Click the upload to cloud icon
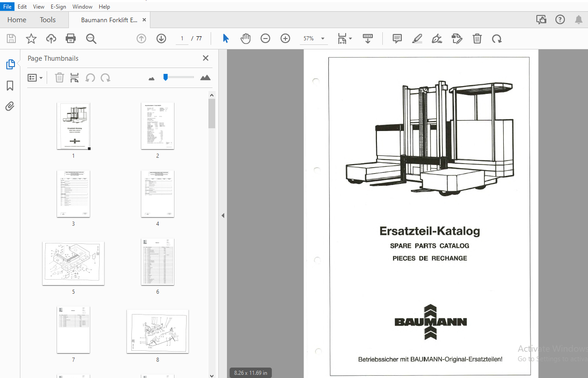 coord(51,39)
